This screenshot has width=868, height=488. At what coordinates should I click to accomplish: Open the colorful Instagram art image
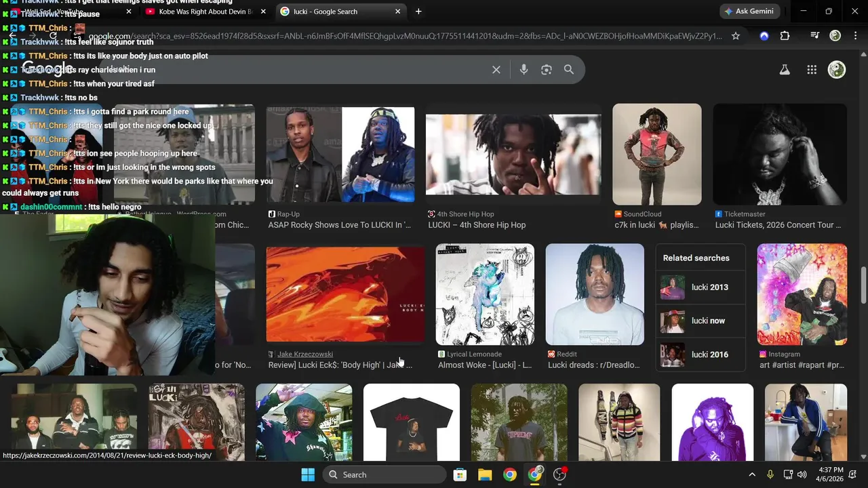coord(802,295)
